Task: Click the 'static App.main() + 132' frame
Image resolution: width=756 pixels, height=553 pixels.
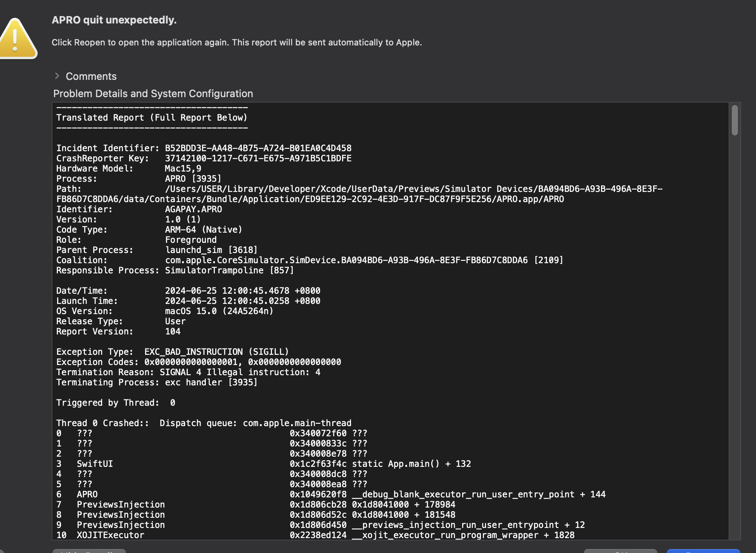Action: (411, 464)
